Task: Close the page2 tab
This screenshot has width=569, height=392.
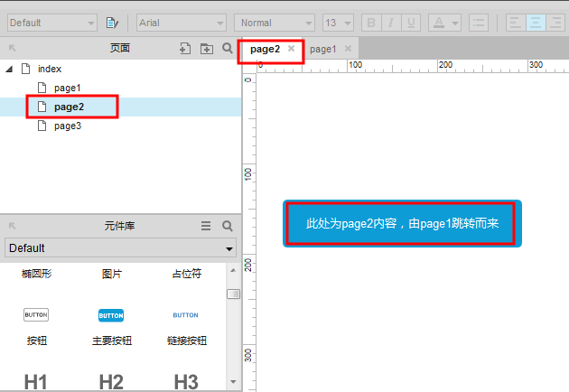Action: pos(291,48)
